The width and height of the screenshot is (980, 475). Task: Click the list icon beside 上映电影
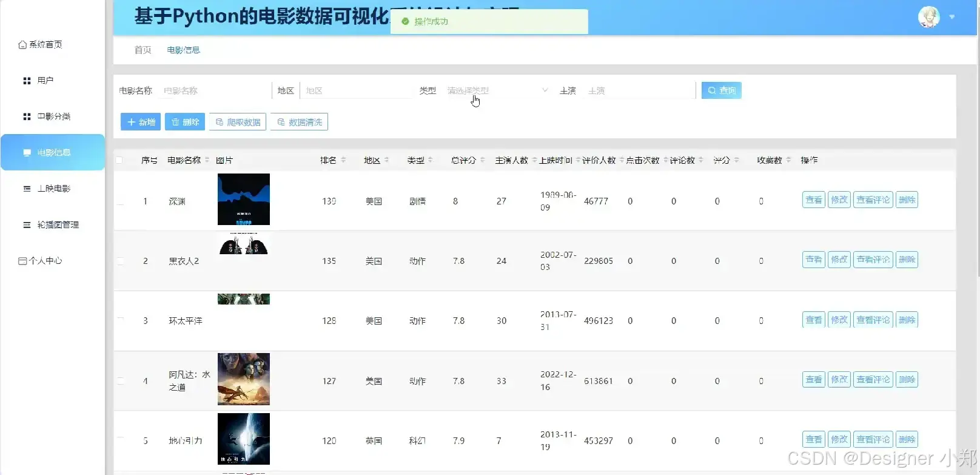[x=27, y=188]
